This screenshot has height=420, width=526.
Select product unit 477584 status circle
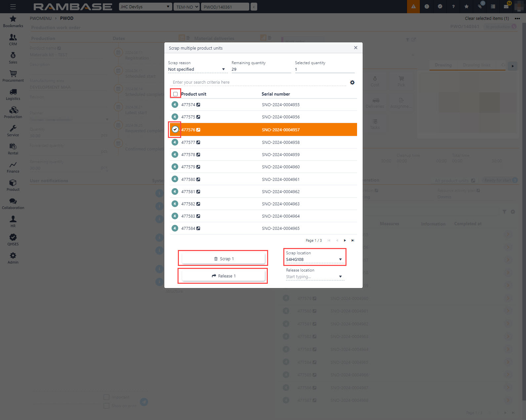coord(175,228)
